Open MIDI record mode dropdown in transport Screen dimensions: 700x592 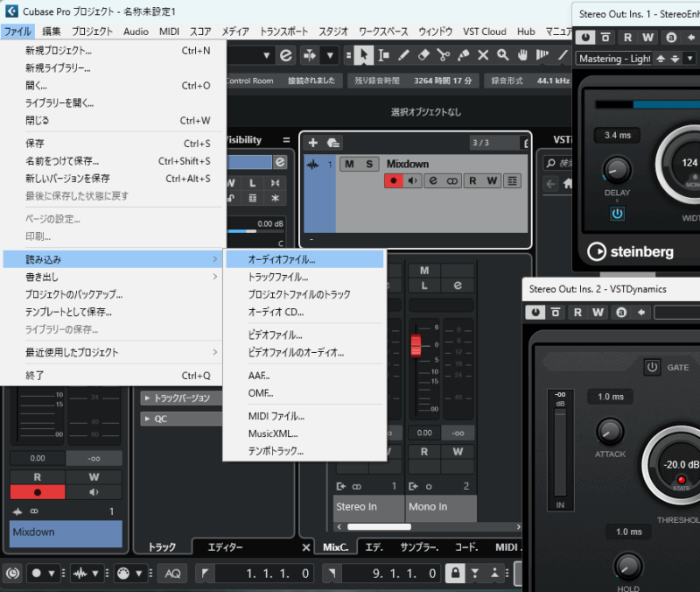[x=139, y=574]
